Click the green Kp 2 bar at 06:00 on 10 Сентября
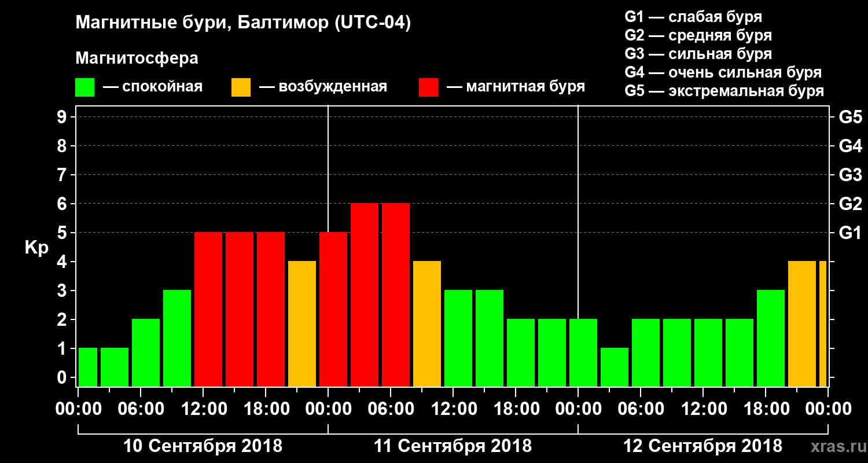 tap(146, 352)
